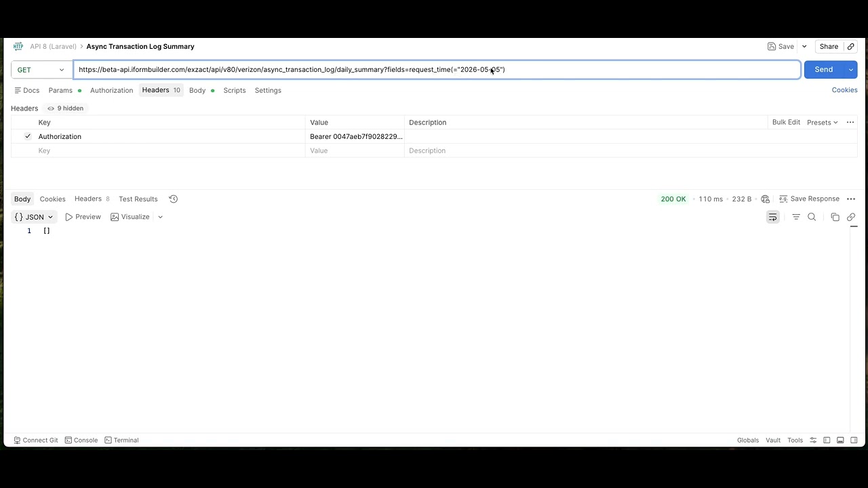Click Bulk Edit for headers
The image size is (868, 488).
click(x=786, y=123)
